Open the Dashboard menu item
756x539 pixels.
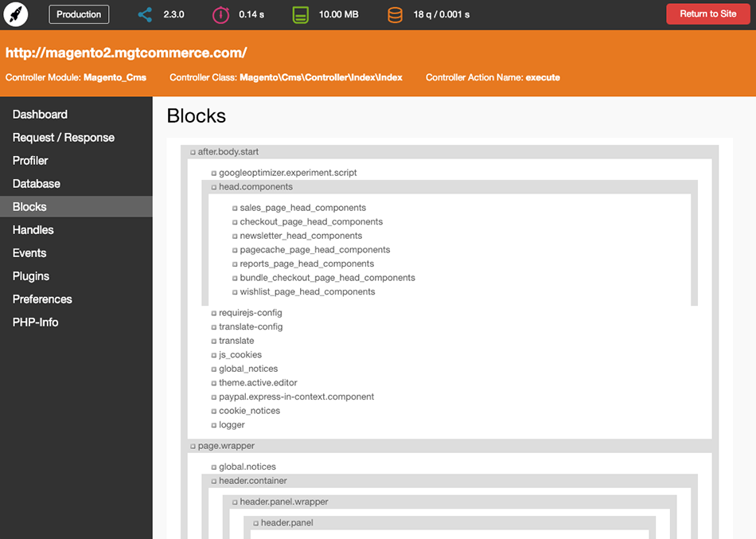(76, 115)
